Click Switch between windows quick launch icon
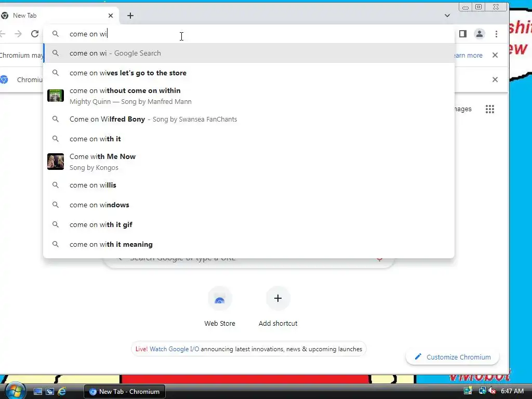The image size is (532, 399). point(50,392)
